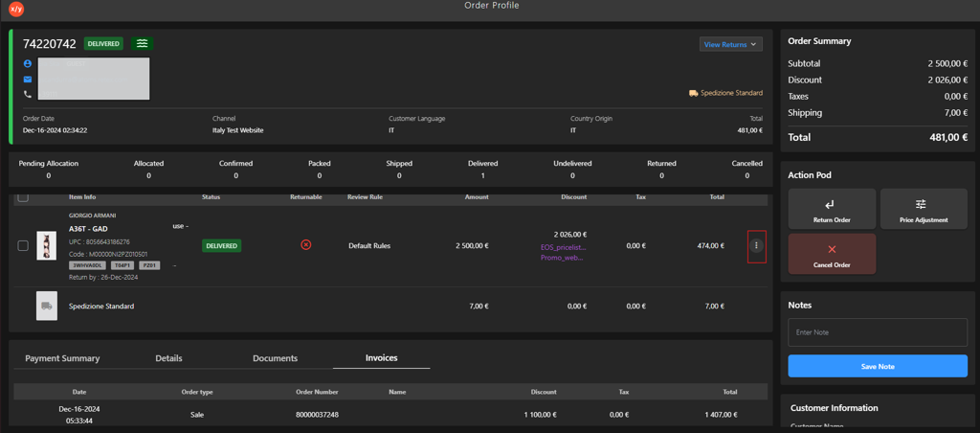This screenshot has height=433, width=980.
Task: Click the Spedizione Standard shipping row thumbnail
Action: 46,306
